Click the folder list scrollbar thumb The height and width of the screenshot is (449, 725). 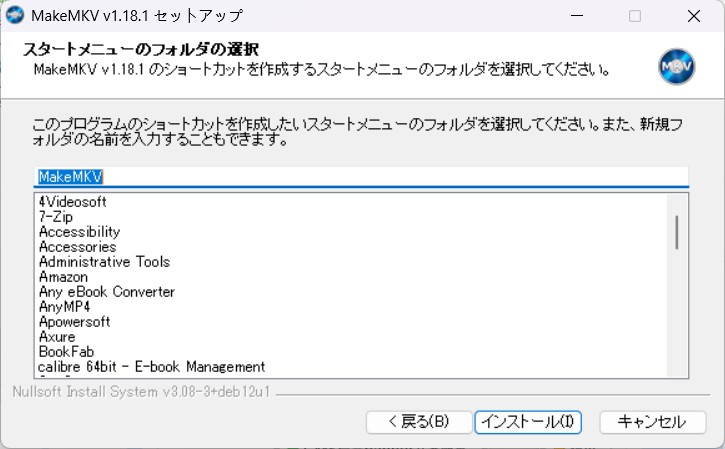[x=676, y=232]
